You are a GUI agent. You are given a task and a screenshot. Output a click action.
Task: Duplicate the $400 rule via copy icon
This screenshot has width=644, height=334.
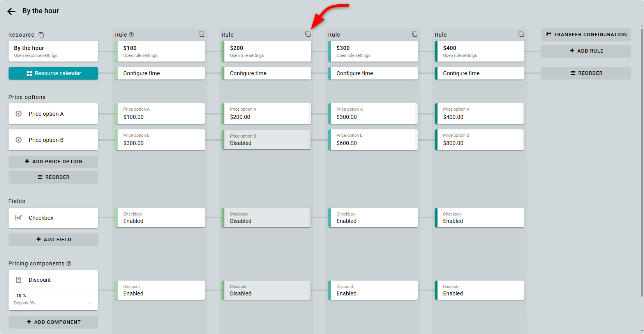pos(521,34)
